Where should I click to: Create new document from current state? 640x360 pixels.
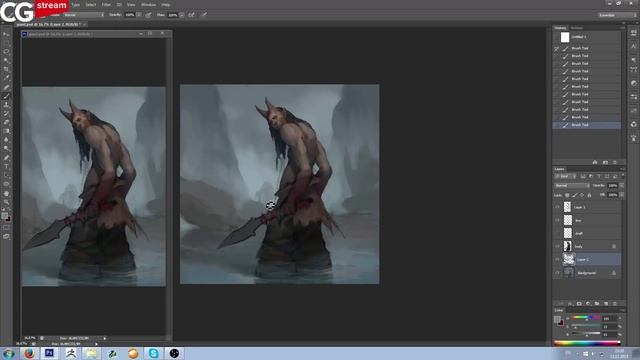coord(595,162)
